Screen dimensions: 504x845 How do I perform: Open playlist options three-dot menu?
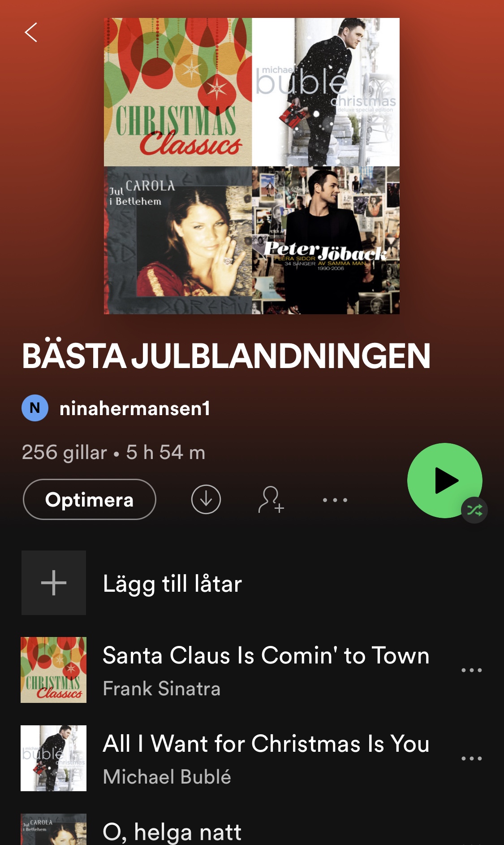click(335, 500)
